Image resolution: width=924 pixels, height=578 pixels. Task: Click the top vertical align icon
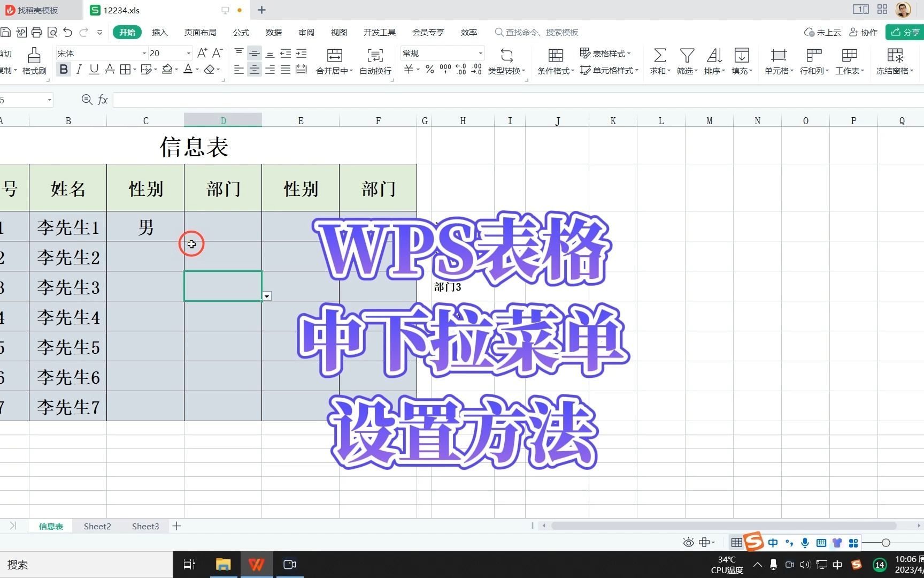click(x=239, y=53)
